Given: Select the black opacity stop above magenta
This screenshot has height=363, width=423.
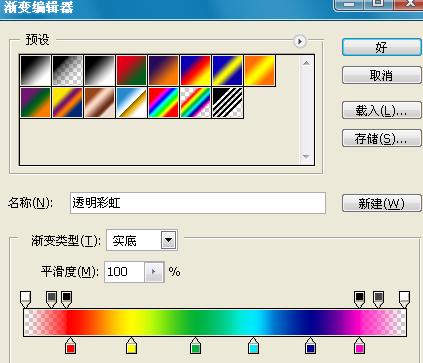Looking at the screenshot, I should (x=359, y=299).
